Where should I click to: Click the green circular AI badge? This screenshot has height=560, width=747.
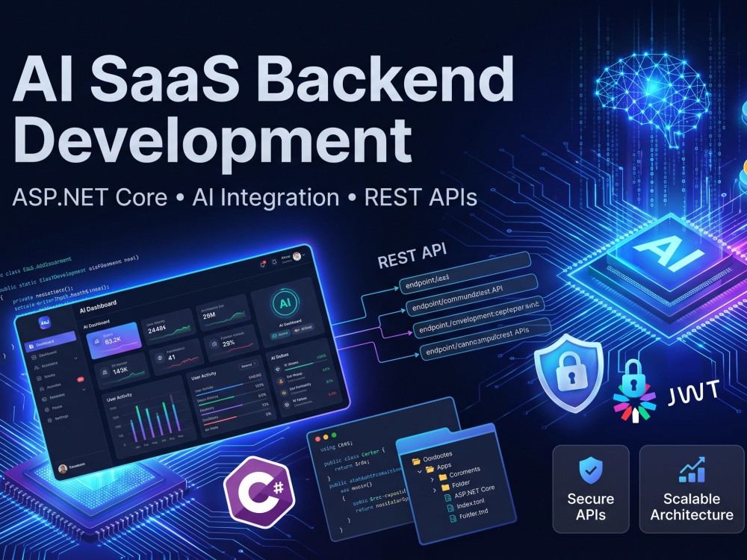pos(285,303)
